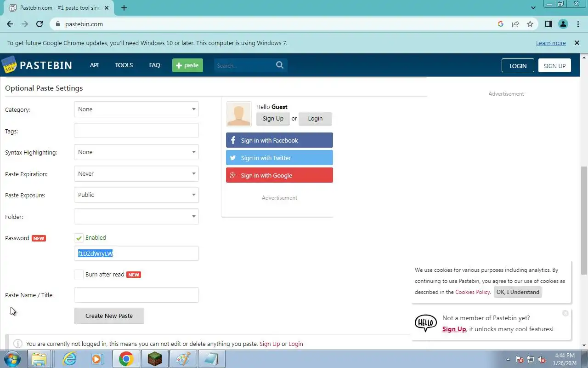The height and width of the screenshot is (368, 588).
Task: Click Create New Paste button
Action: pos(109,316)
